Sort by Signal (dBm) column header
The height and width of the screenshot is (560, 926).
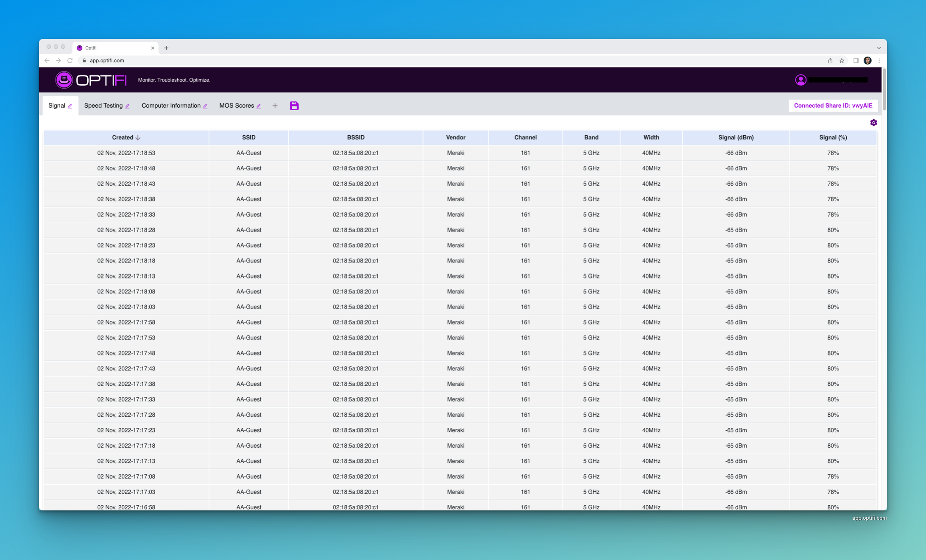click(x=736, y=137)
